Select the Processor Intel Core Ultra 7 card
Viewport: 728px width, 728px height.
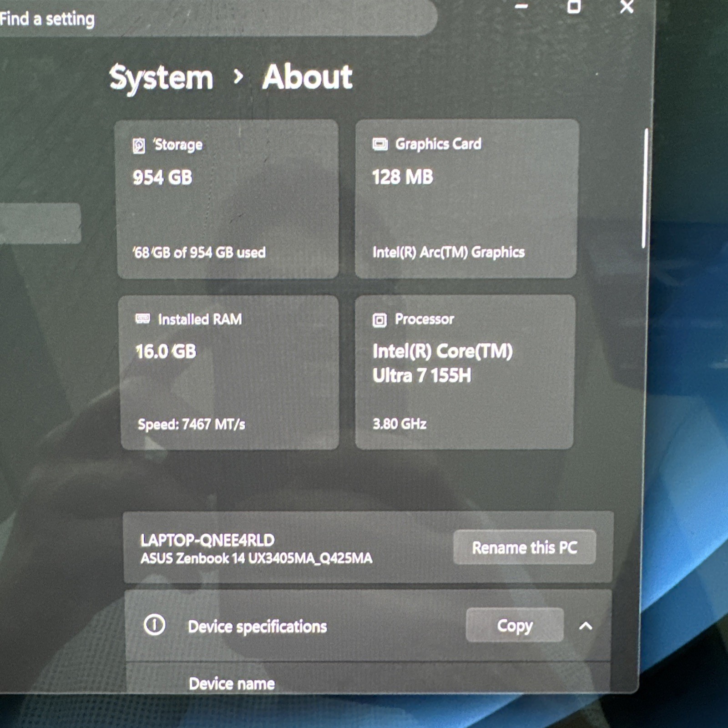coord(465,372)
